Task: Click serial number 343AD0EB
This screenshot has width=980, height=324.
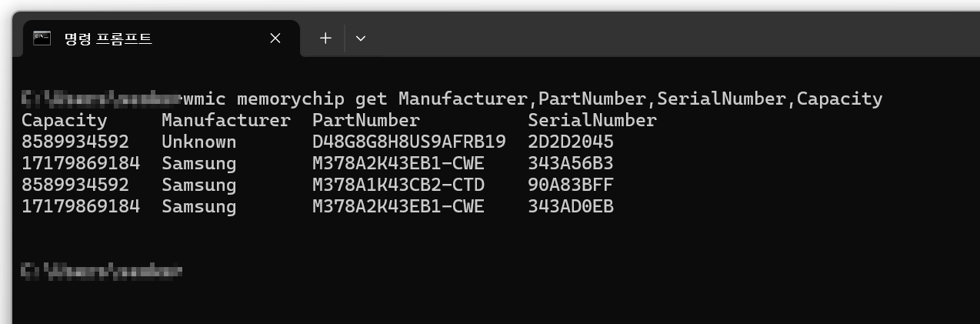Action: point(571,207)
